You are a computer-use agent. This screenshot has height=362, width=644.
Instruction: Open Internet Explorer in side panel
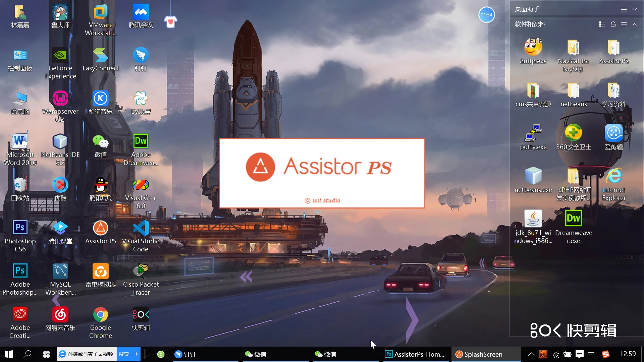point(614,184)
